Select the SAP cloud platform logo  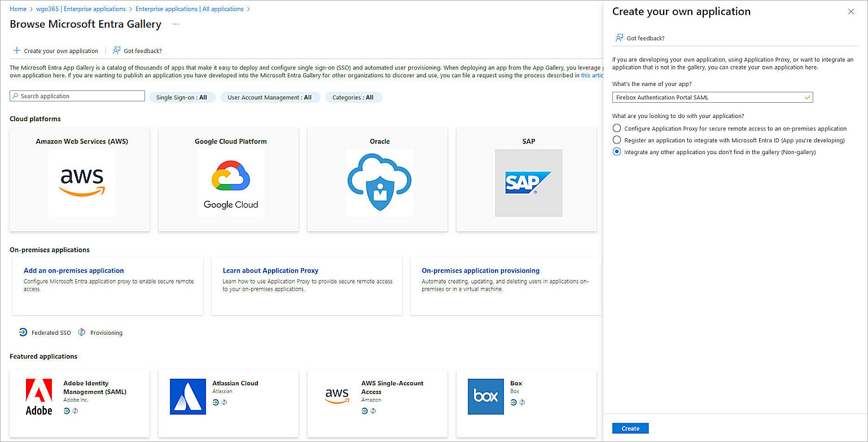[528, 182]
